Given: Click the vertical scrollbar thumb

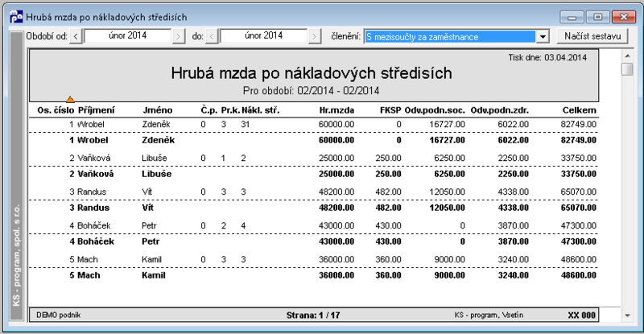Looking at the screenshot, I should [627, 69].
